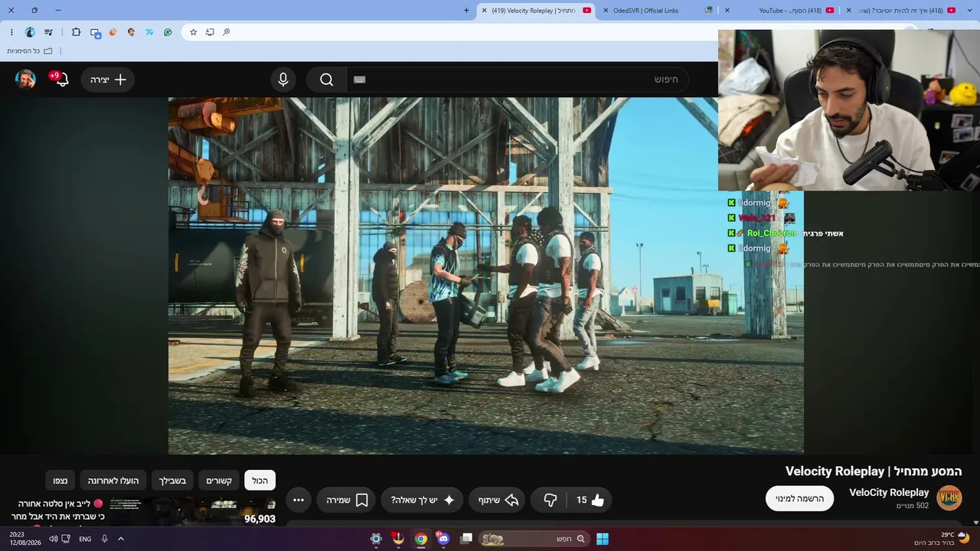The image size is (980, 551).
Task: Open the on-screen keyboard in search
Action: [x=360, y=80]
